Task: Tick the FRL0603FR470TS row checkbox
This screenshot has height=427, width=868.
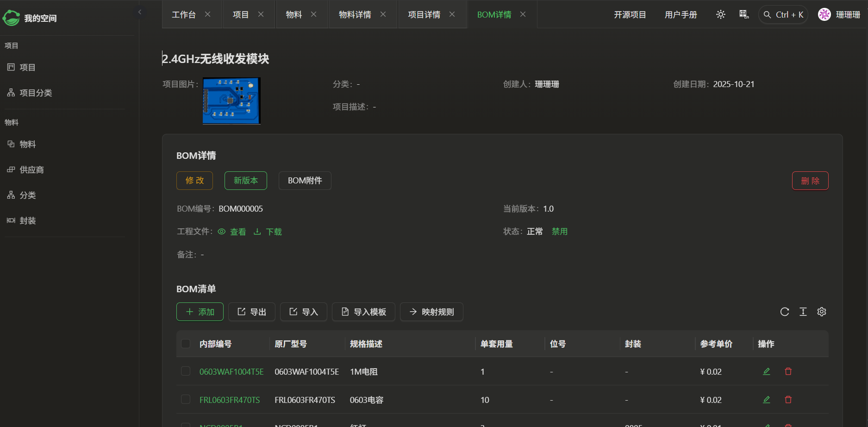Action: [x=186, y=400]
